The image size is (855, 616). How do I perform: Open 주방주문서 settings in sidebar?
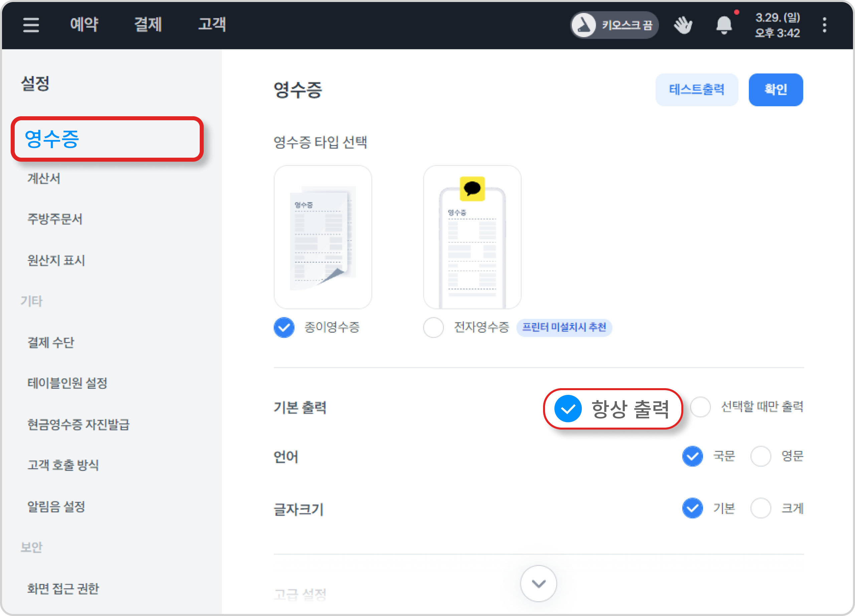tap(55, 219)
